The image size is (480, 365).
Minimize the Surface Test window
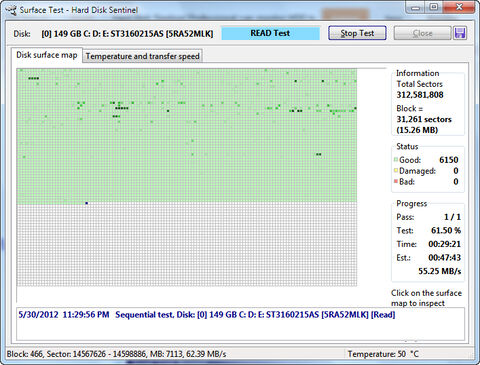pyautogui.click(x=415, y=8)
